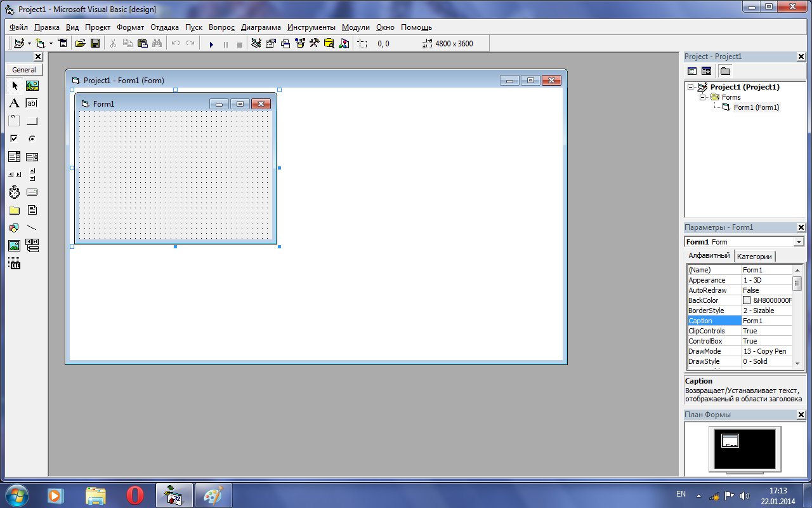Screen dimensions: 812x508
Task: Open the Правка menu
Action: 47,27
